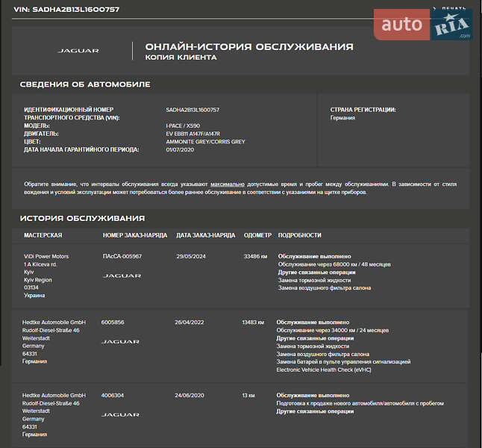This screenshot has width=482, height=448.
Task: Click the Подробности column header
Action: tap(299, 235)
